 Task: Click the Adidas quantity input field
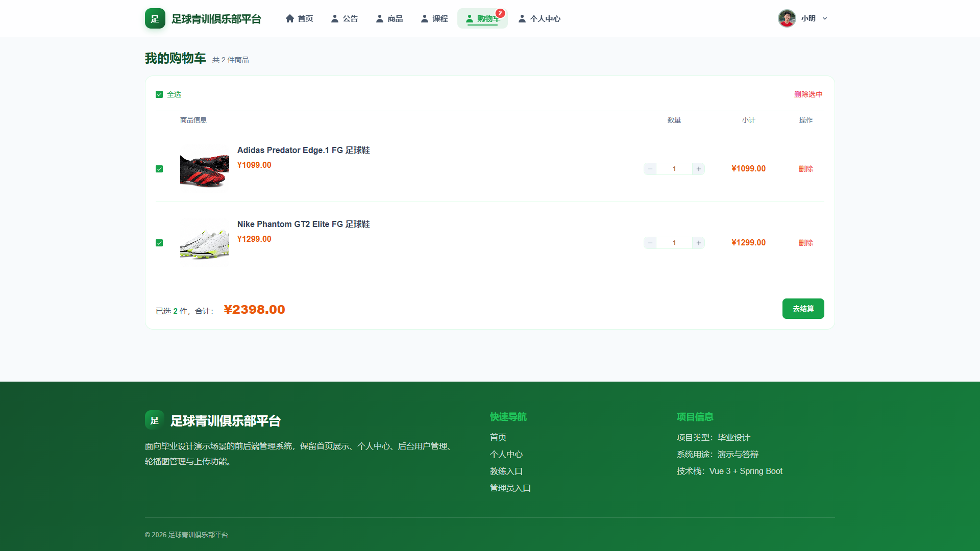(x=674, y=169)
